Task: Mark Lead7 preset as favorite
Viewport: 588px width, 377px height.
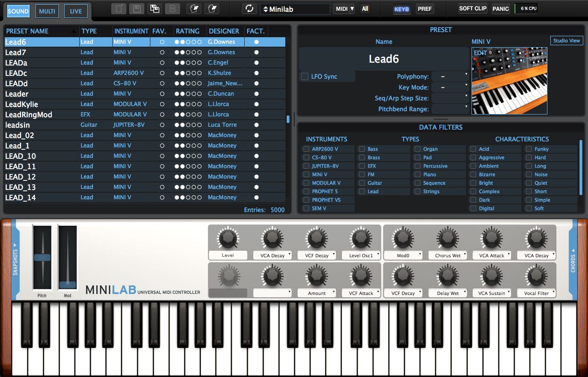Action: (162, 52)
